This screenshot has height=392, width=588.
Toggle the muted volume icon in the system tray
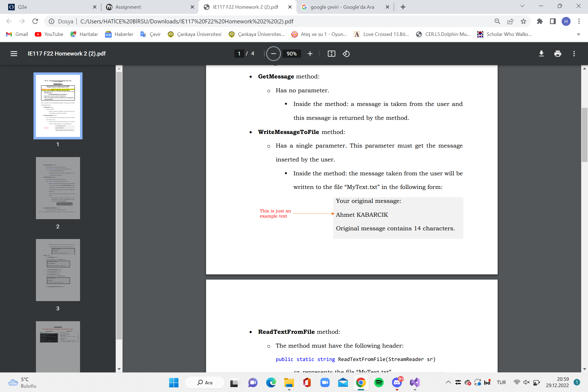coord(526,382)
